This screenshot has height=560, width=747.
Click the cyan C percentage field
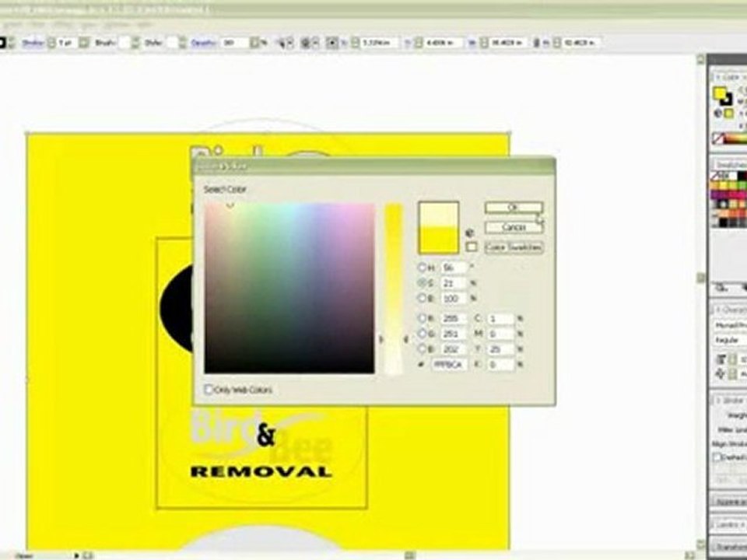[501, 318]
